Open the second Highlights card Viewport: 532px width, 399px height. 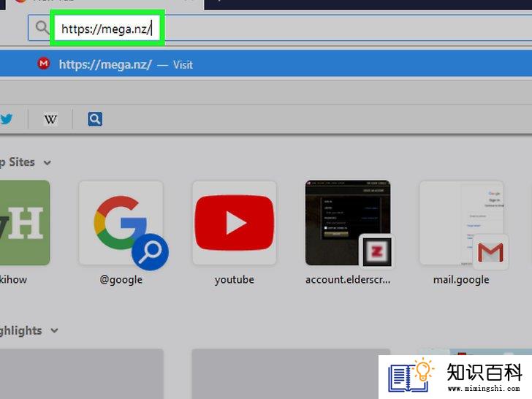click(x=291, y=374)
